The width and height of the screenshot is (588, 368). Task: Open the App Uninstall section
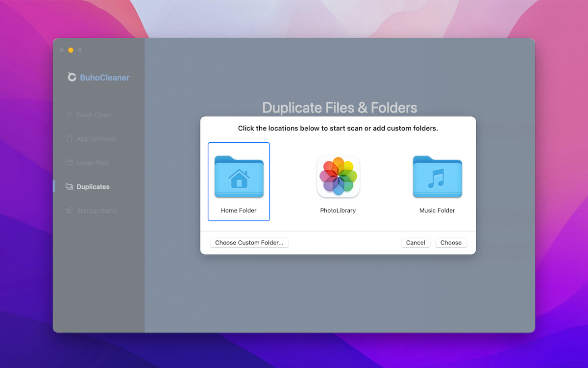[x=97, y=139]
